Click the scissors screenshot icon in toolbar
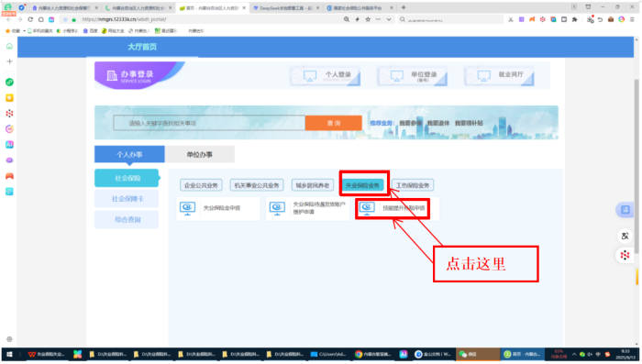Screen dimensions: 642x364 (x=511, y=19)
